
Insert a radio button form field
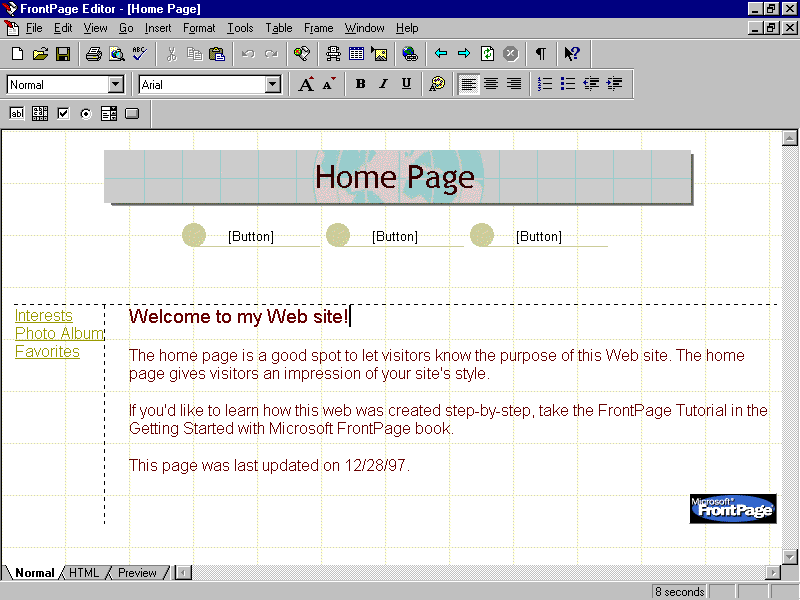coord(86,114)
